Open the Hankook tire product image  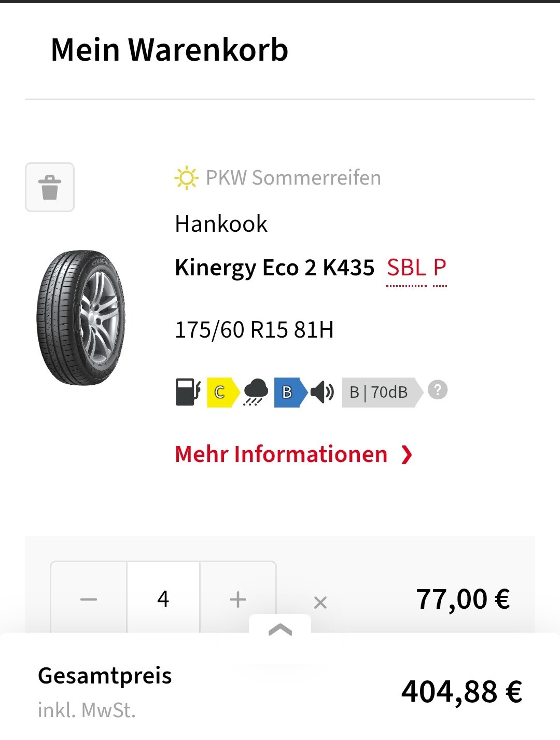click(x=81, y=318)
